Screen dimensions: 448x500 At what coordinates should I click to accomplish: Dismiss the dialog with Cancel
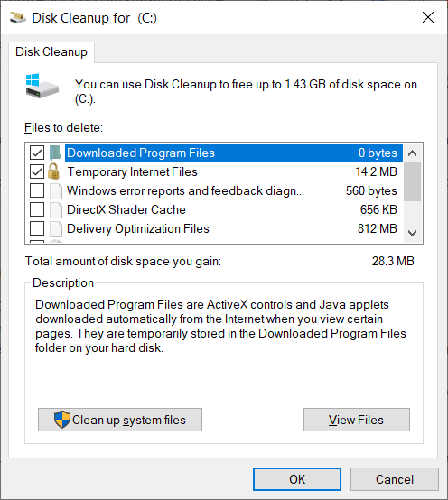coord(395,479)
